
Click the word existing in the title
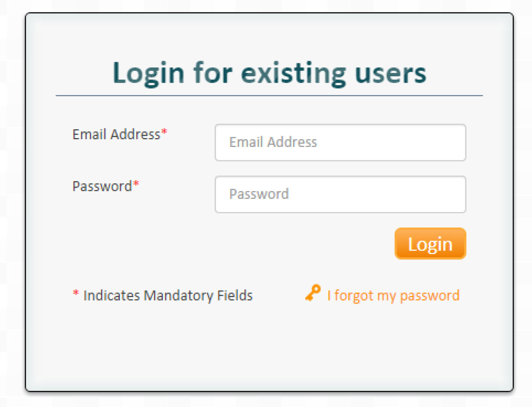[x=293, y=74]
